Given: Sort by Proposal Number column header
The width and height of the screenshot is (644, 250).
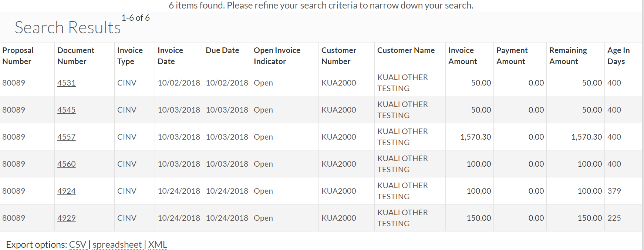Looking at the screenshot, I should pyautogui.click(x=18, y=56).
